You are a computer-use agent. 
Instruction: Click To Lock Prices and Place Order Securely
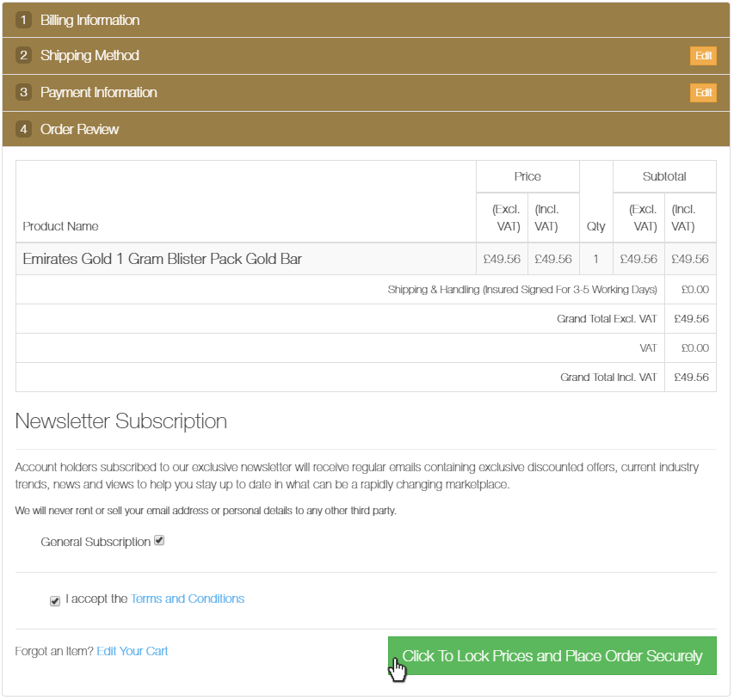[x=552, y=656]
